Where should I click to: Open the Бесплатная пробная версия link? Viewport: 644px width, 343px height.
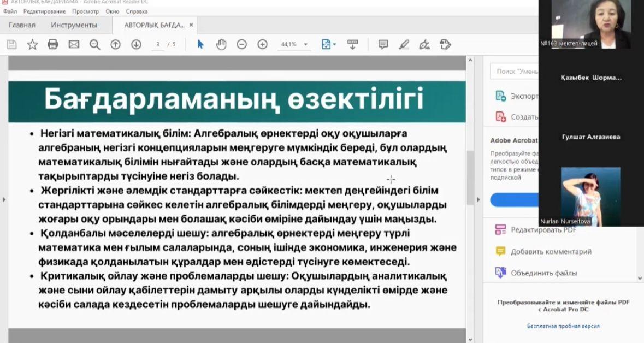(563, 326)
